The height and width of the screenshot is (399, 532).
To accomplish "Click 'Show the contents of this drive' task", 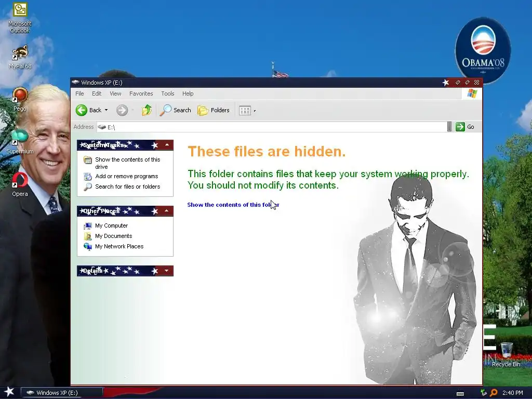I will point(128,163).
